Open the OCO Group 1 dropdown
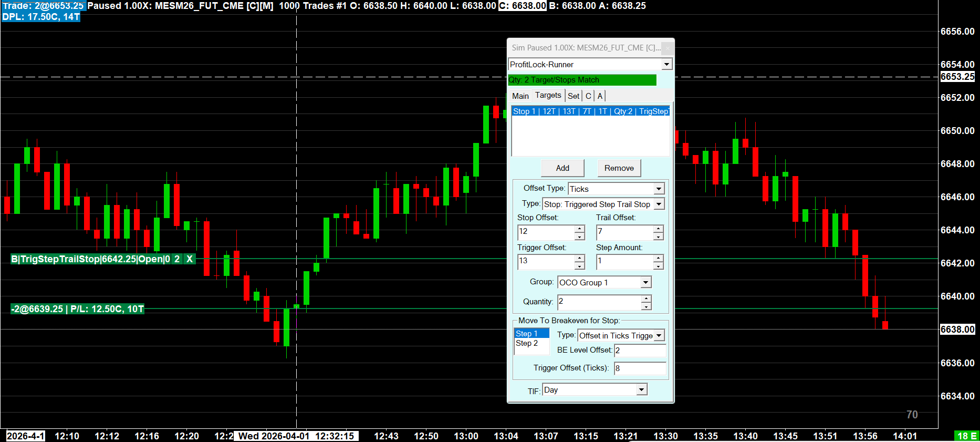Viewport: 980px width, 442px height. click(x=645, y=283)
